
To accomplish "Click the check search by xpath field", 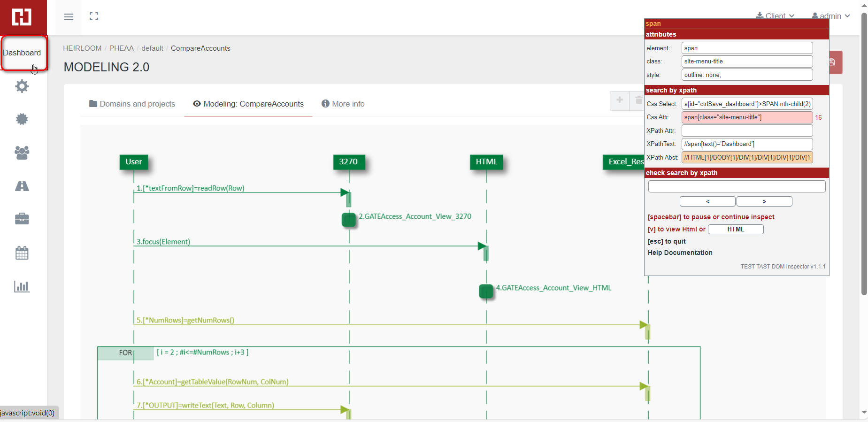I will tap(736, 186).
